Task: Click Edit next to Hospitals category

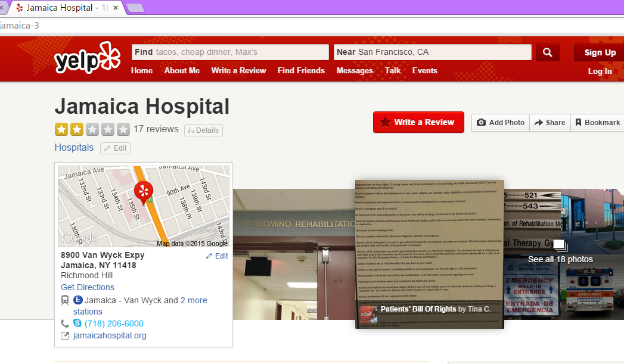Action: (x=116, y=148)
